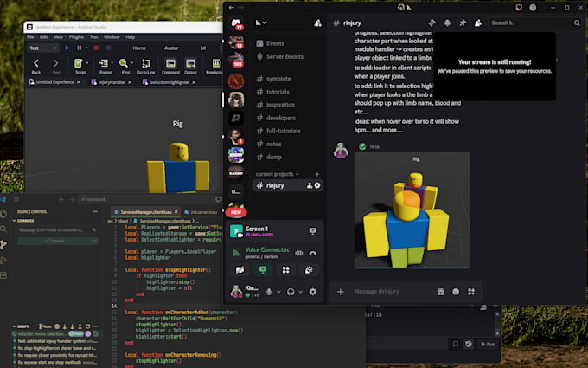This screenshot has height=368, width=588.
Task: Open the gift icon in message bar
Action: 440,292
